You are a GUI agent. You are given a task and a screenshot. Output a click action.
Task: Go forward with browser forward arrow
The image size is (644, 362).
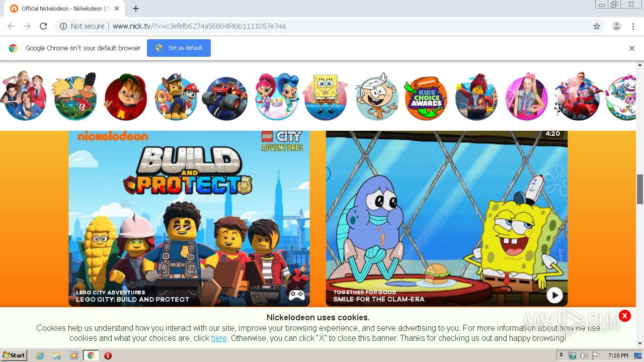(x=27, y=26)
